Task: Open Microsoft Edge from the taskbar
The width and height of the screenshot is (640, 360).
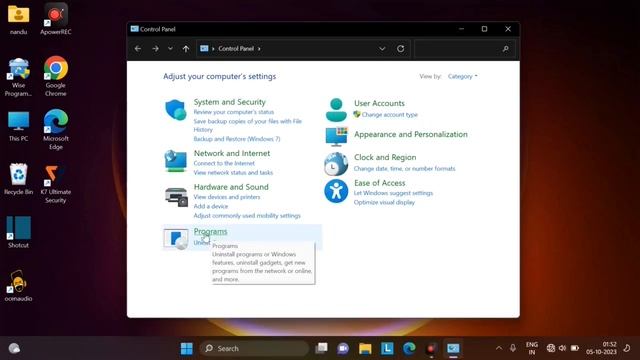Action: (409, 348)
